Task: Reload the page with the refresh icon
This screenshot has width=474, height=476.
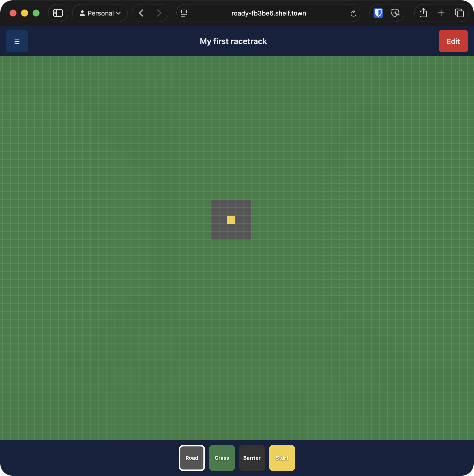Action: click(x=353, y=13)
